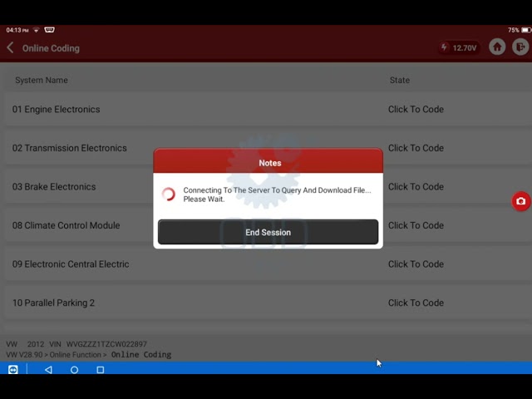Viewport: 532px width, 399px height.
Task: Open TeamViewer icon in navigation bar
Action: (x=13, y=369)
